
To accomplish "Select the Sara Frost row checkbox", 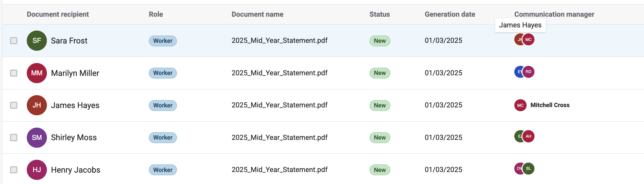I will [x=14, y=41].
